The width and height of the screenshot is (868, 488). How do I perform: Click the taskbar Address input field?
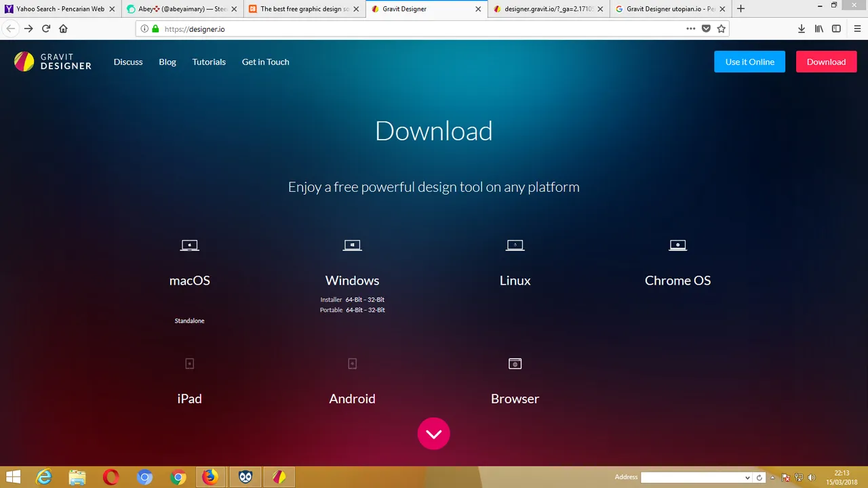click(x=692, y=477)
